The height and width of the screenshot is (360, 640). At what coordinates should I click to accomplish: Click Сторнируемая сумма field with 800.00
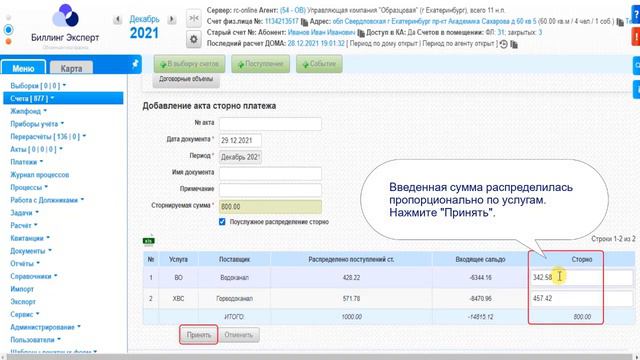pyautogui.click(x=270, y=207)
